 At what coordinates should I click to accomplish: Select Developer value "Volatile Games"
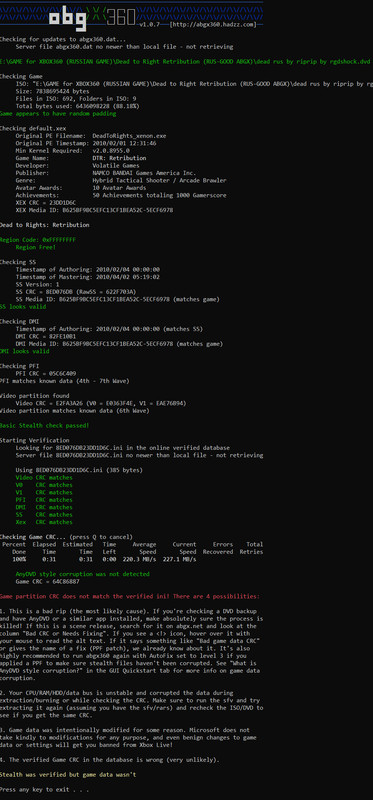(116, 166)
